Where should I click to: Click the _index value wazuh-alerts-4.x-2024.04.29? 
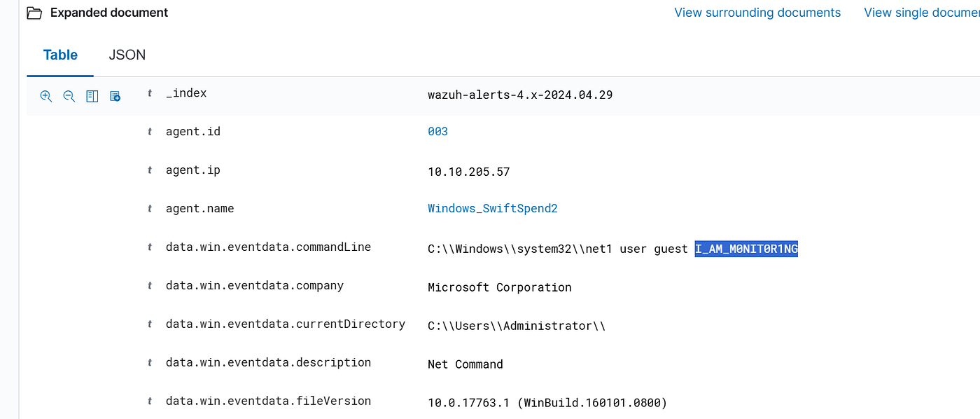520,95
